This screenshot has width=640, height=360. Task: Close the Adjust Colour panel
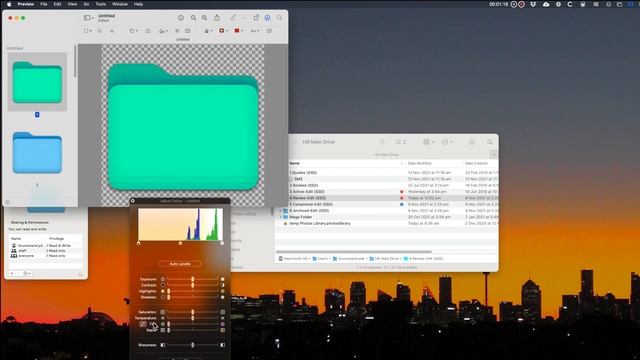pyautogui.click(x=133, y=201)
